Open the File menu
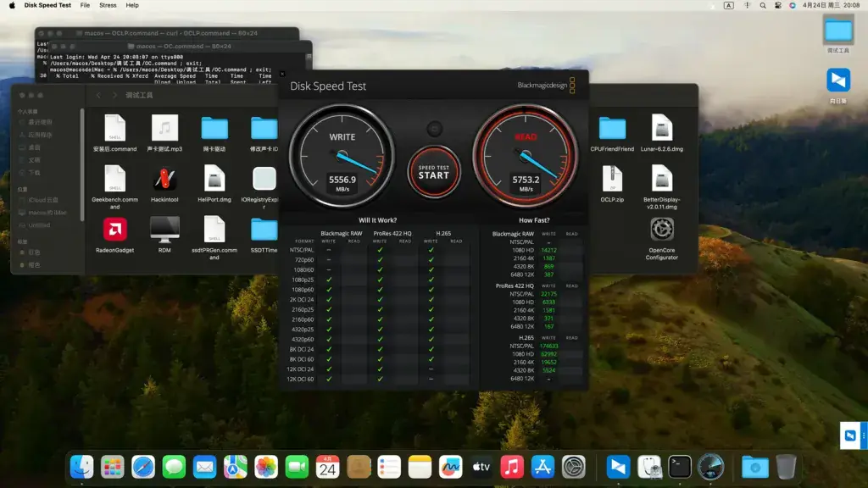Screen dimensions: 868x488 click(85, 6)
